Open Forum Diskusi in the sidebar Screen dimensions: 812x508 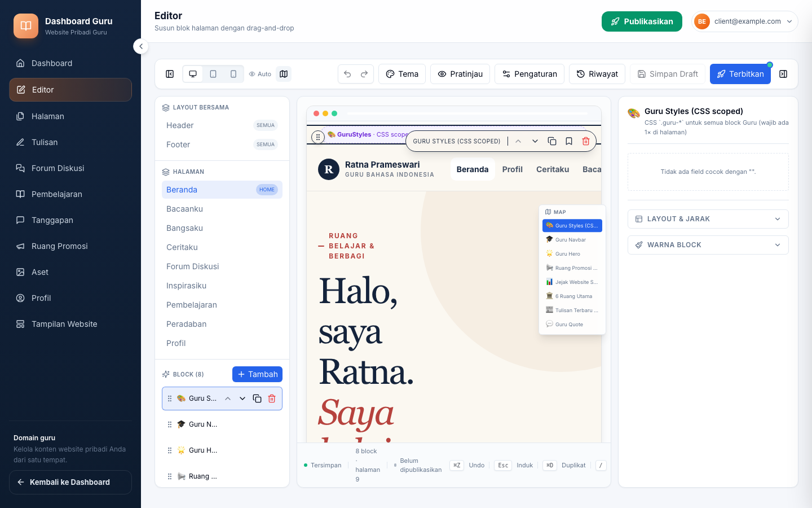point(70,168)
